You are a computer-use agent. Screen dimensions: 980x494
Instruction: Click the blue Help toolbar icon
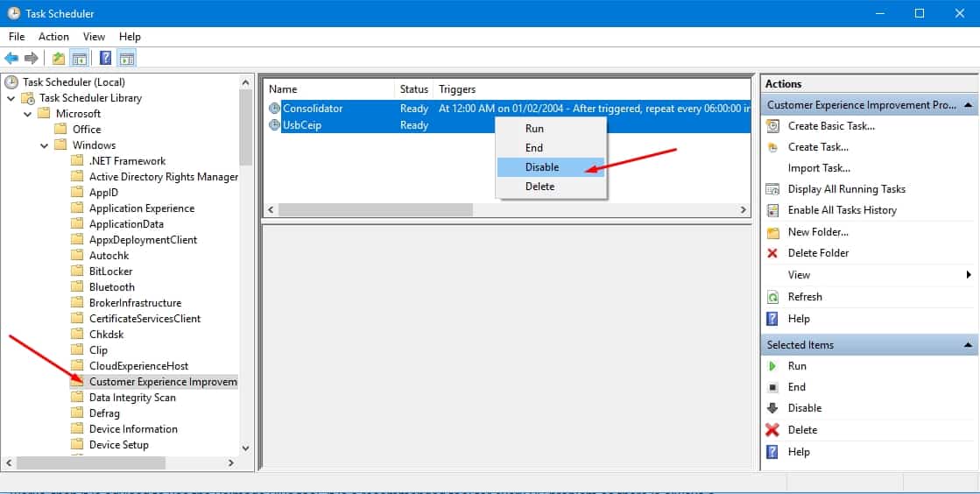pos(106,58)
